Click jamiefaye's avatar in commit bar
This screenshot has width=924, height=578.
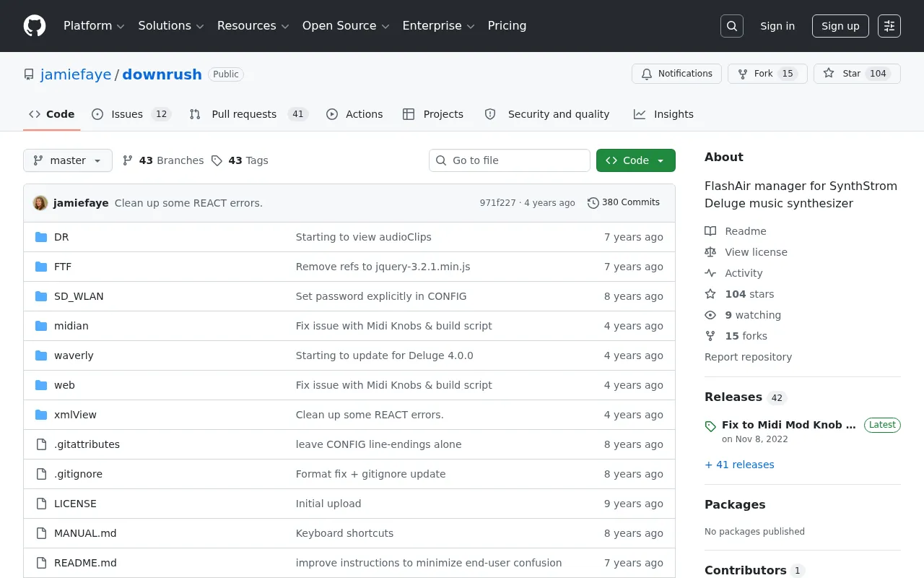click(x=40, y=203)
